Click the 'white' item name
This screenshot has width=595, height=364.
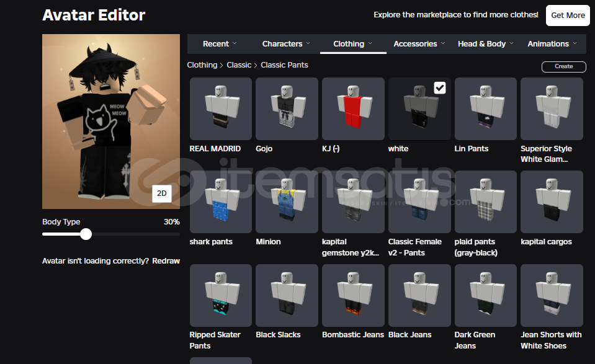(398, 149)
